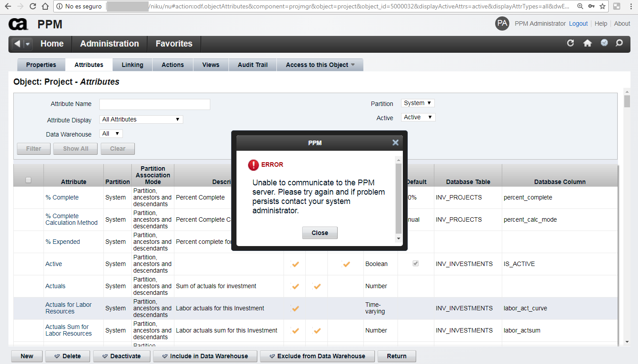Click the zoom magnifier in the address bar
This screenshot has height=364, width=638.
(580, 6)
